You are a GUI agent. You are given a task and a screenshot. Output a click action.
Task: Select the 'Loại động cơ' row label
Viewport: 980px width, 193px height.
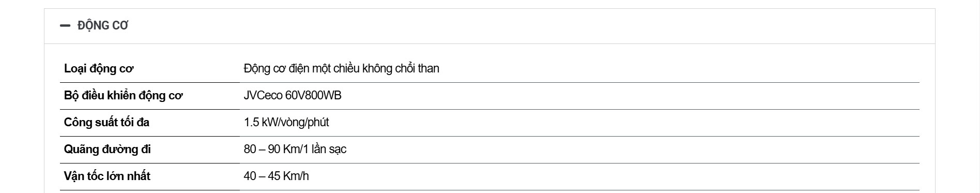(99, 69)
